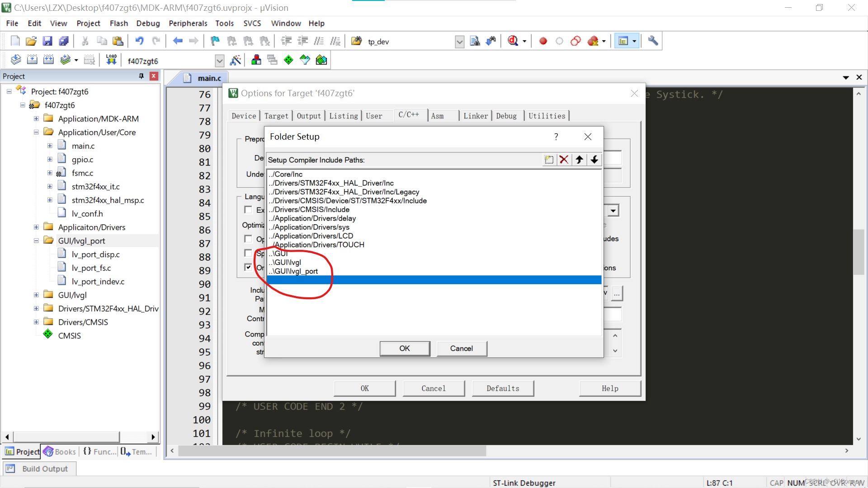Image resolution: width=868 pixels, height=488 pixels.
Task: Tick the checkbox under the Language section
Action: click(x=248, y=210)
